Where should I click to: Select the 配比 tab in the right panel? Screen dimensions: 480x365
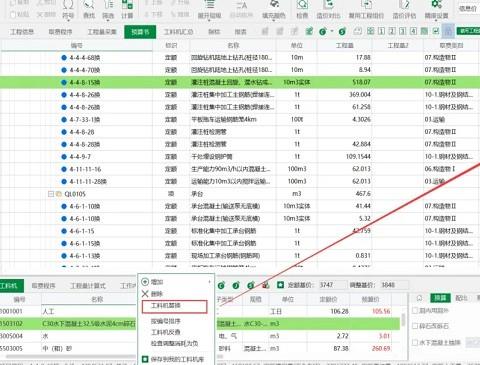[x=462, y=298]
